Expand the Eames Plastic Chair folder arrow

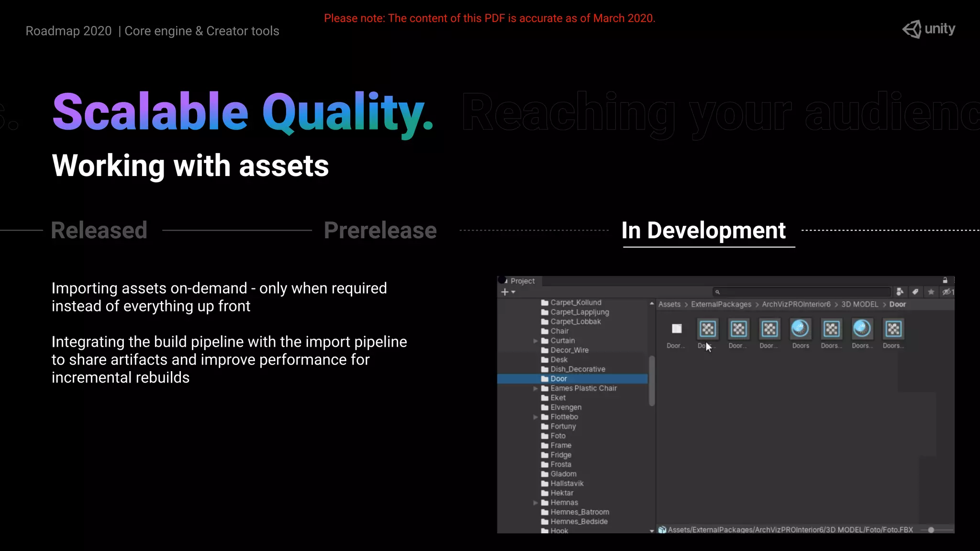pos(535,388)
